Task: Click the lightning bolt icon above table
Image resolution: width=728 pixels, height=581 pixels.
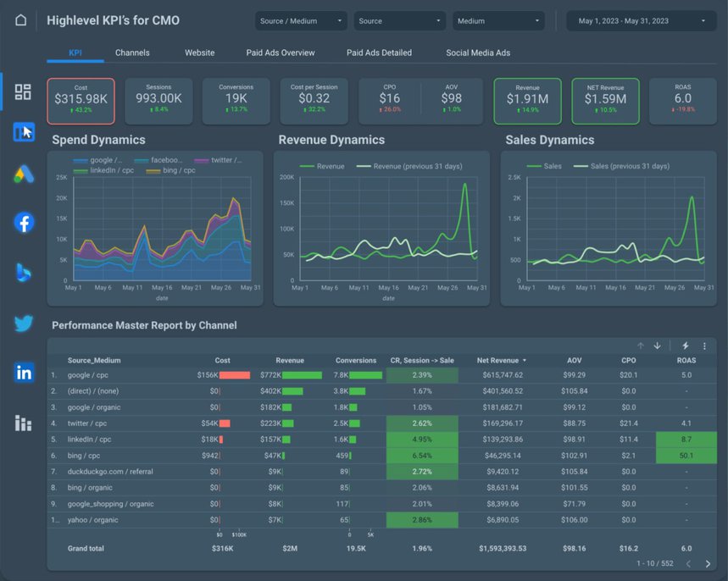Action: pos(686,346)
